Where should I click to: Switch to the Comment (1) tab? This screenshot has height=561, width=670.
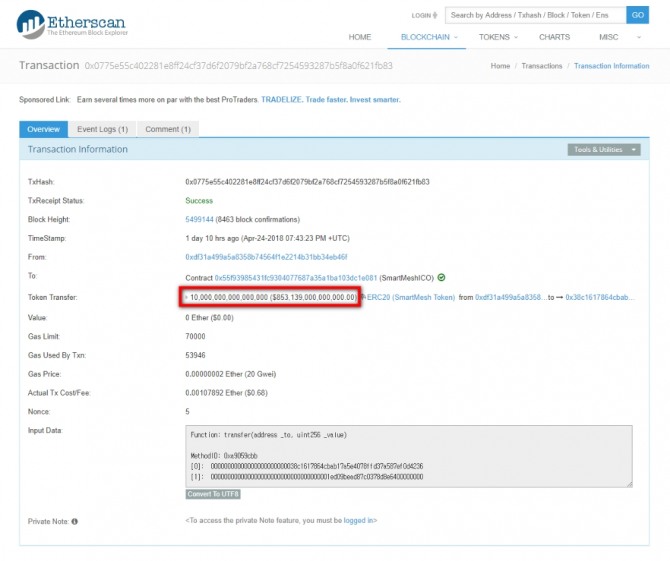(169, 129)
